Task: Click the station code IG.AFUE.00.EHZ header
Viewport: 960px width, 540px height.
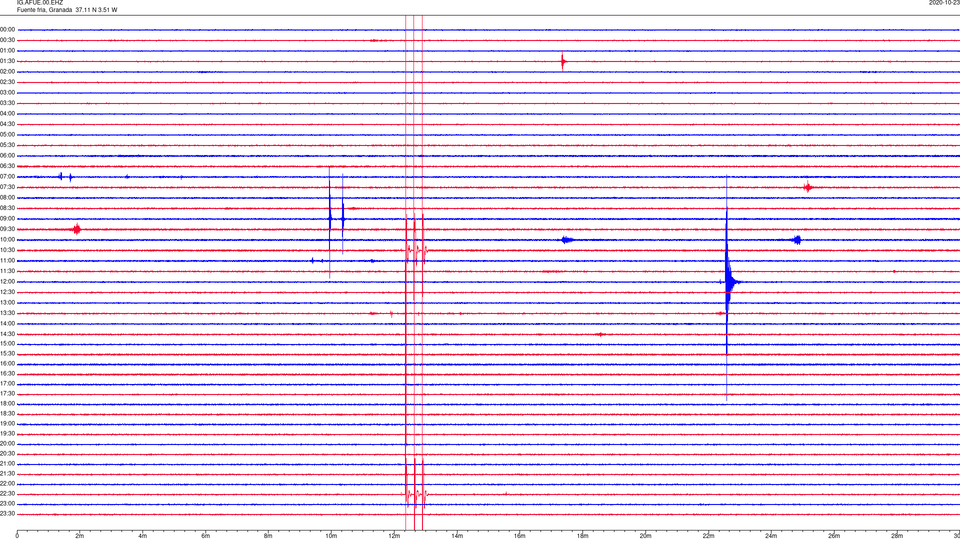Action: tap(40, 3)
